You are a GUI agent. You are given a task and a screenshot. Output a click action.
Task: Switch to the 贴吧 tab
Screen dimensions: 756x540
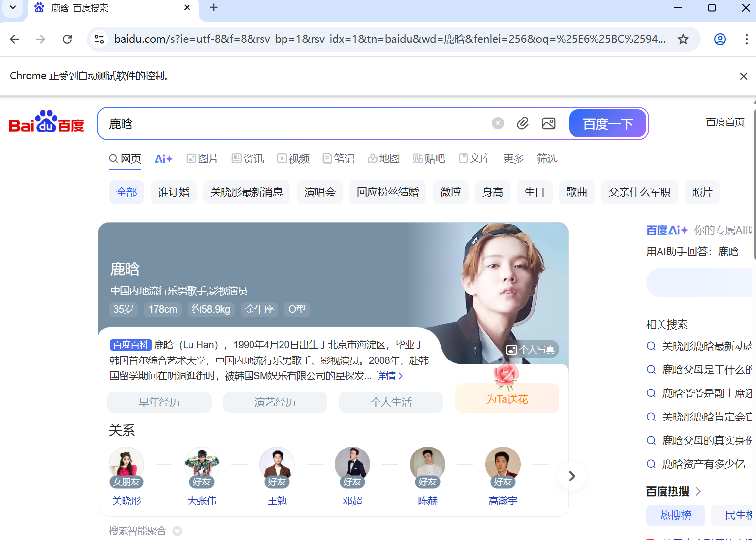point(429,159)
